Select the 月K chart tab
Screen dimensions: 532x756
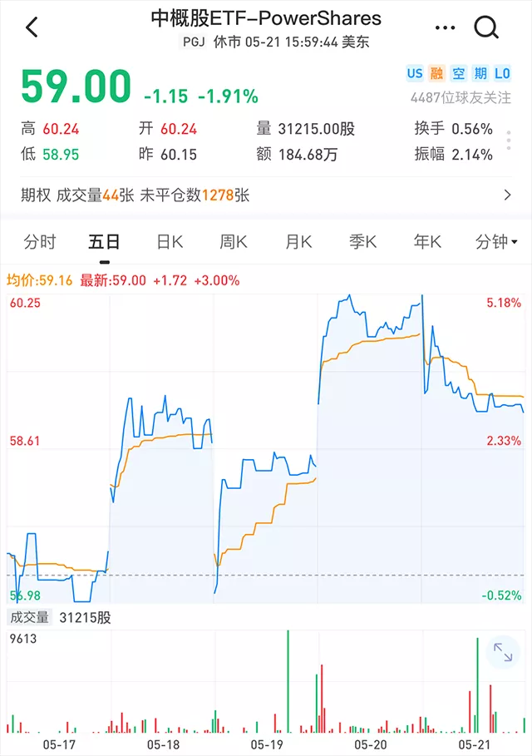[298, 241]
